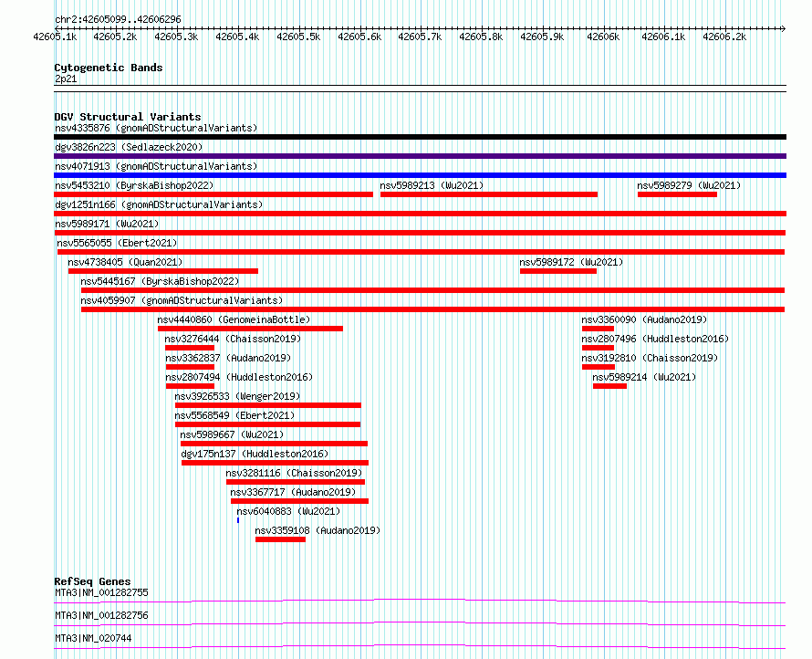The height and width of the screenshot is (659, 812).
Task: Select the red bar under nsv4440860
Action: (x=250, y=329)
